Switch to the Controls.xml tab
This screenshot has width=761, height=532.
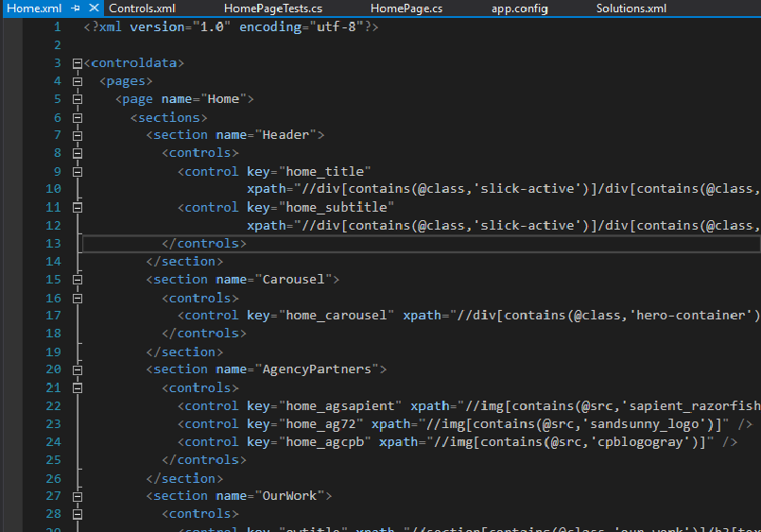click(143, 9)
